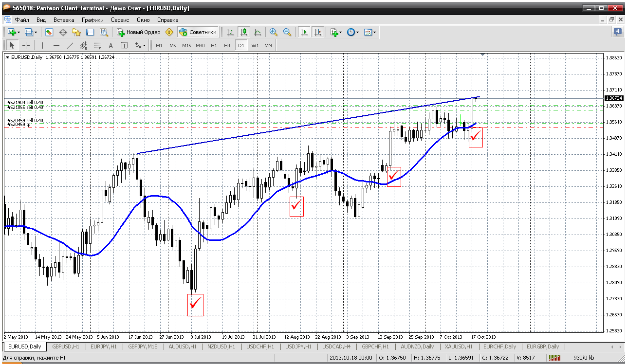This screenshot has height=364, width=627.
Task: Click the yellow diamond warning icon
Action: (x=169, y=32)
